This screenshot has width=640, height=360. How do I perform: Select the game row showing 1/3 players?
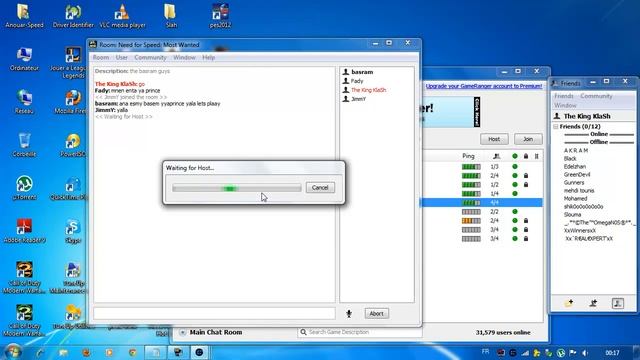pos(482,167)
